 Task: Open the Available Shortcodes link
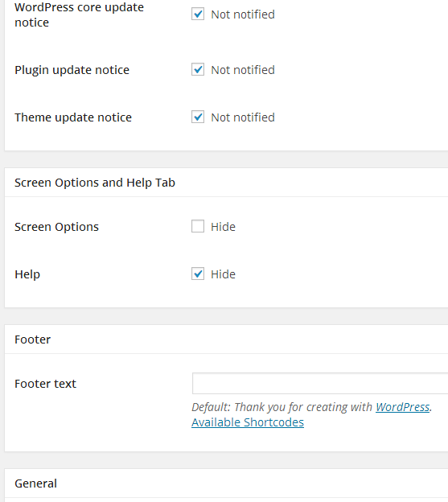coord(248,422)
